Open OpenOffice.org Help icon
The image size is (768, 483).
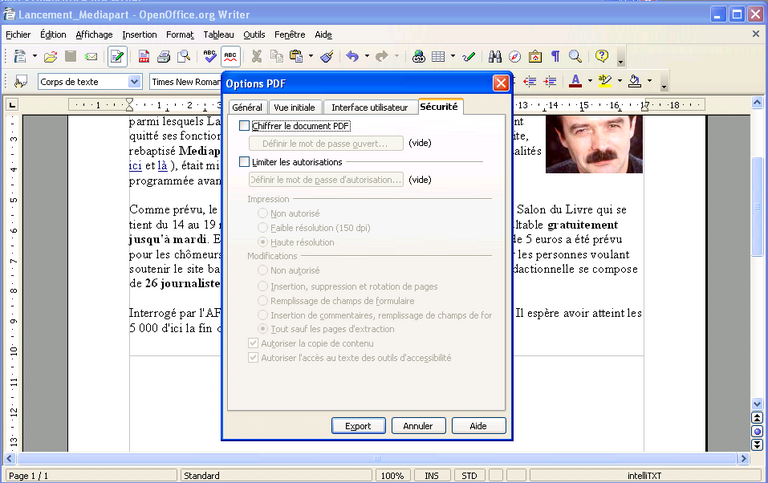(602, 56)
